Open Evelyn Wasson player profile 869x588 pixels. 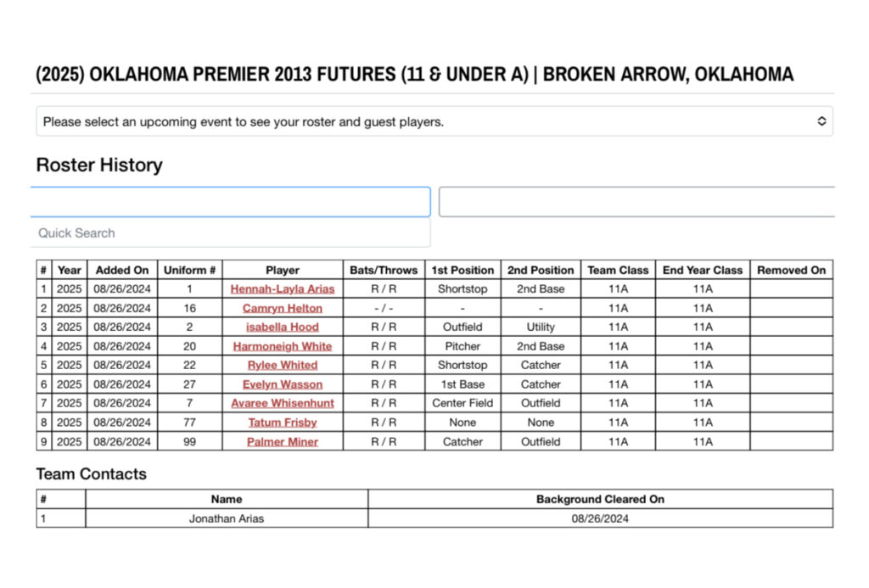283,384
